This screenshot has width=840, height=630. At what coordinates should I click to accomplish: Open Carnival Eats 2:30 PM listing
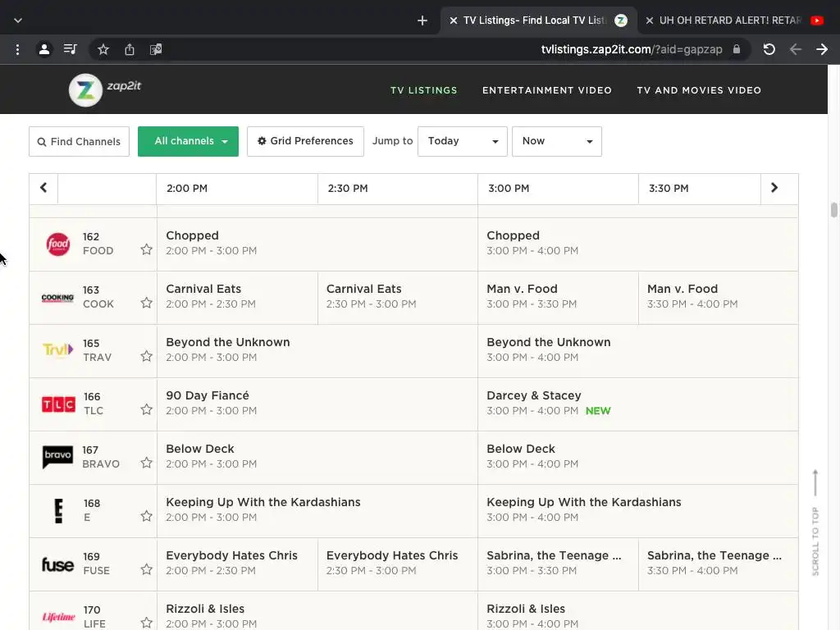[398, 297]
